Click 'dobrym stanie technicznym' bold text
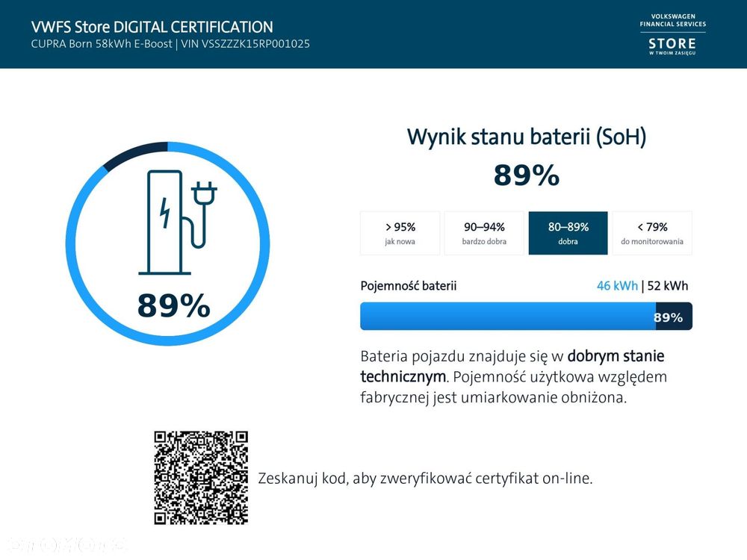Screen dimensions: 747x560 [512, 366]
